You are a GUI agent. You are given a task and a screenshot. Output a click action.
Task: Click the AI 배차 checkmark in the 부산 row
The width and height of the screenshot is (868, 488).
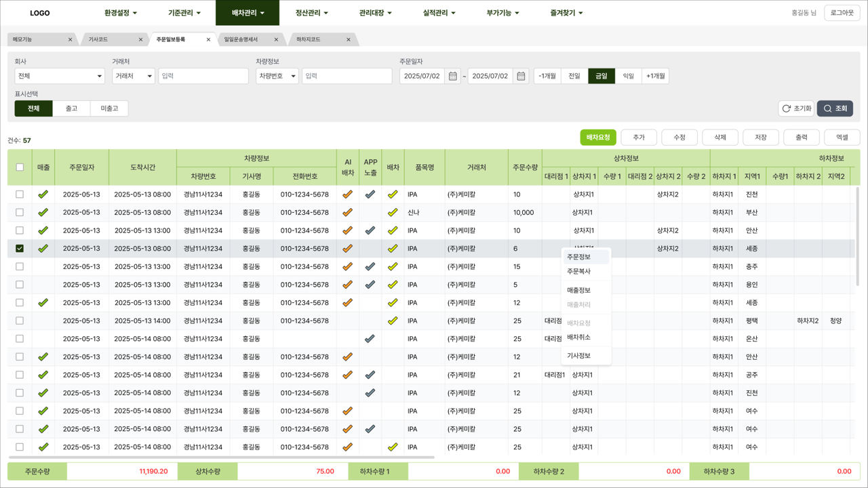347,212
